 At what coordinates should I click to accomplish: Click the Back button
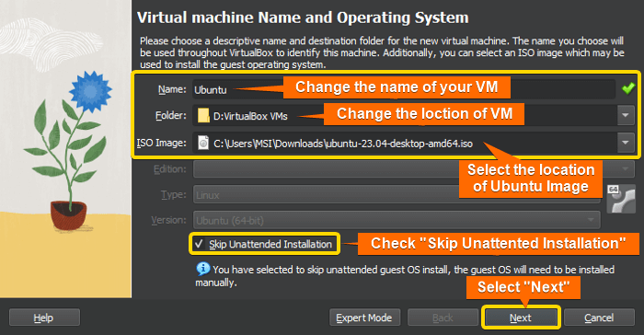pos(443,318)
